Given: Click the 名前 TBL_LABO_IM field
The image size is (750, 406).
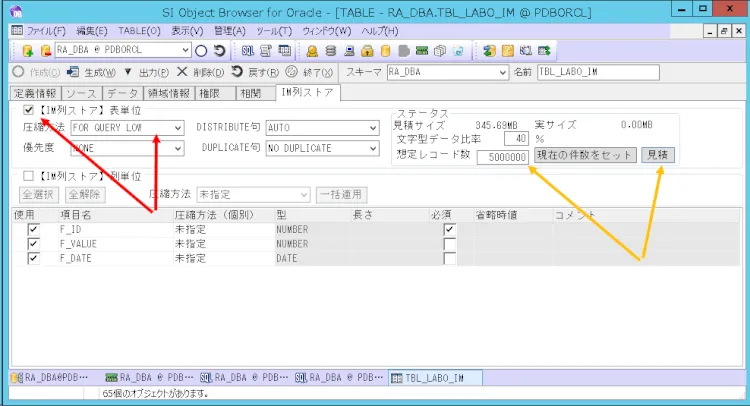Looking at the screenshot, I should pos(598,72).
